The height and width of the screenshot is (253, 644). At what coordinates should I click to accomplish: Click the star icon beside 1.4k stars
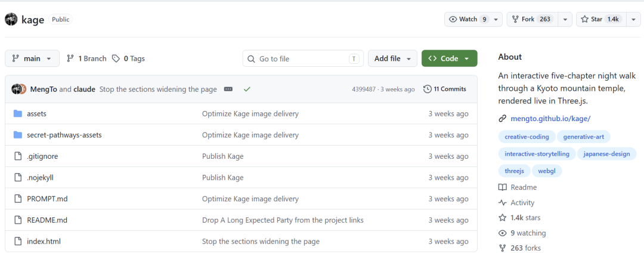502,218
